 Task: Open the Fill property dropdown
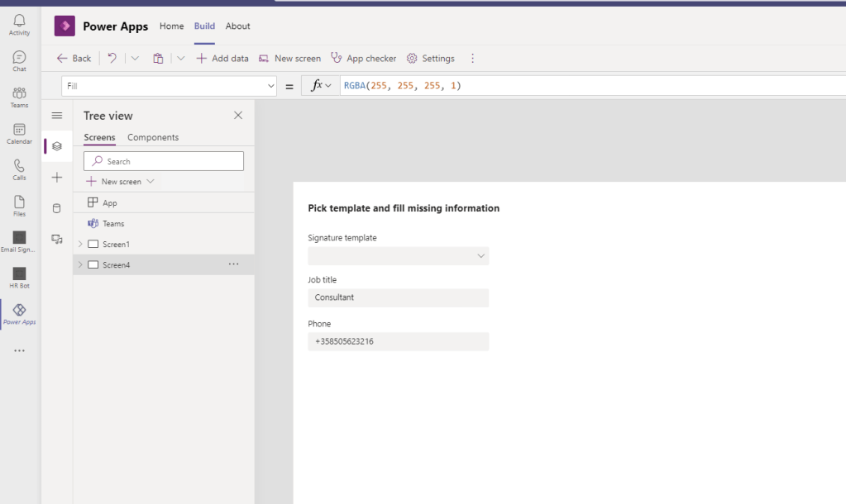pos(271,86)
